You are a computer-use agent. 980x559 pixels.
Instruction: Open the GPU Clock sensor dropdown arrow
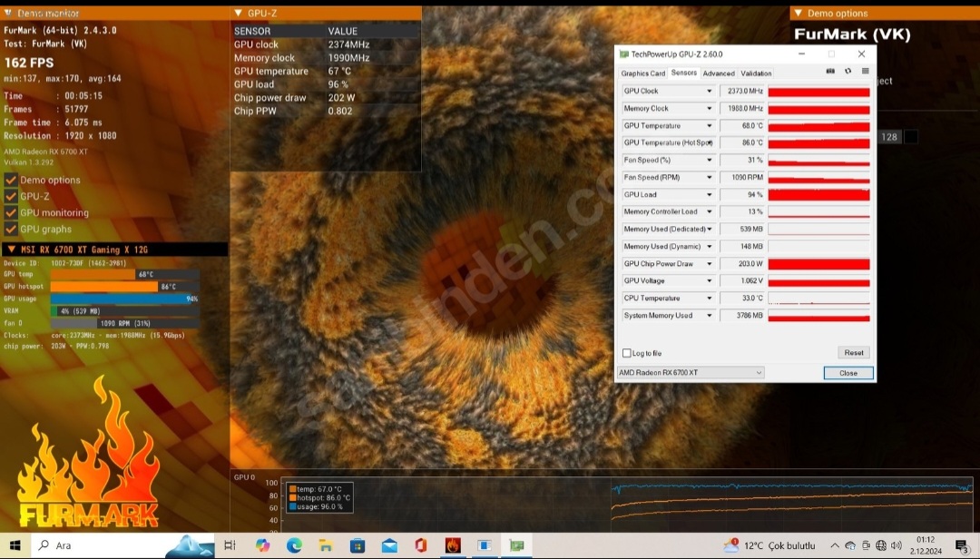click(x=710, y=92)
